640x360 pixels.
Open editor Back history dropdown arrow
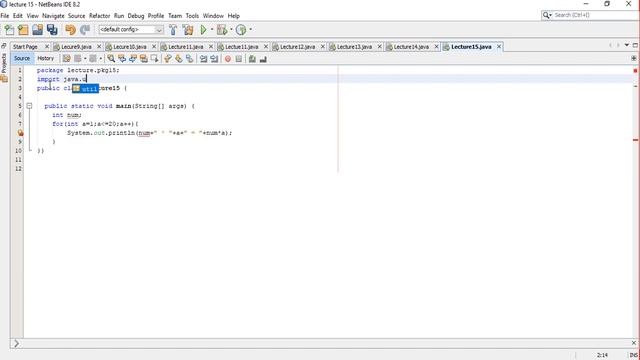84,59
